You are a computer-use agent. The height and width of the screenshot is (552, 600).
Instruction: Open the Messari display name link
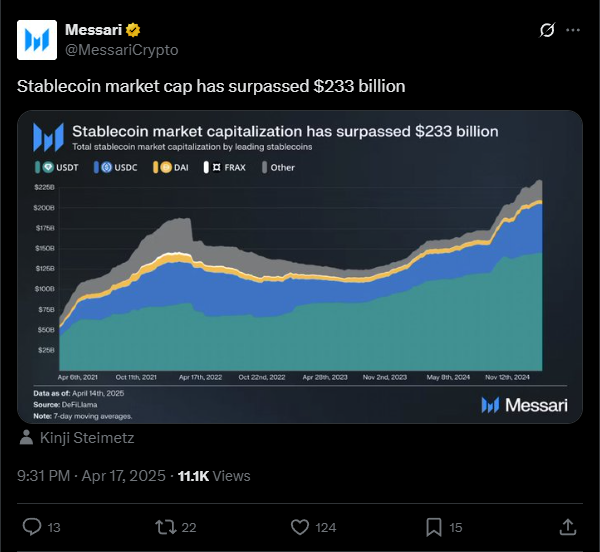(93, 30)
